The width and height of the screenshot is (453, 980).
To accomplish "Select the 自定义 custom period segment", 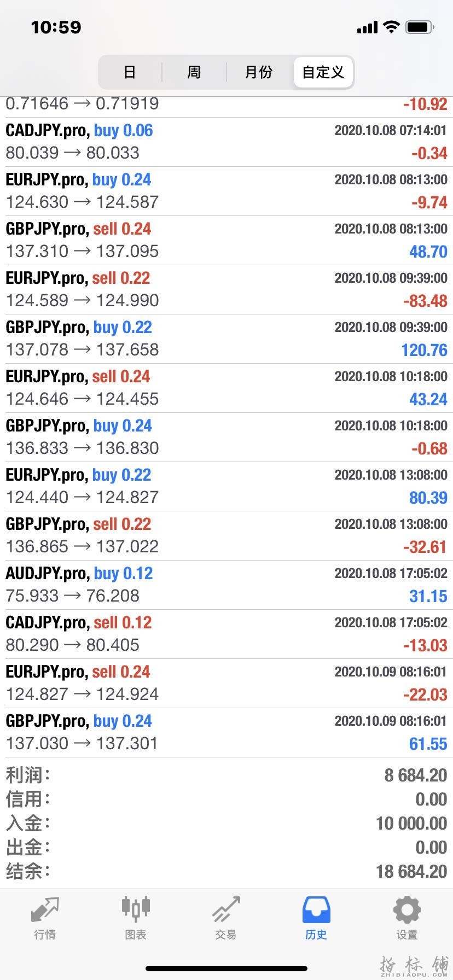I will 323,72.
